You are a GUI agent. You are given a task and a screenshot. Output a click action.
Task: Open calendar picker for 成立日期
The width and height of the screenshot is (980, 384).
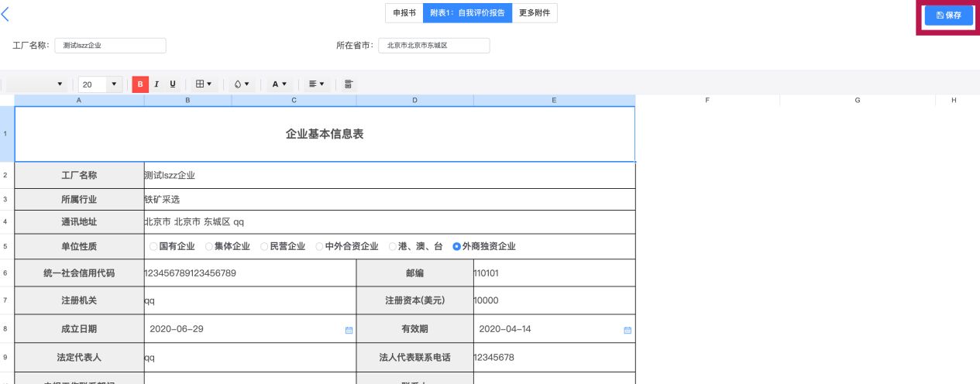pos(349,330)
